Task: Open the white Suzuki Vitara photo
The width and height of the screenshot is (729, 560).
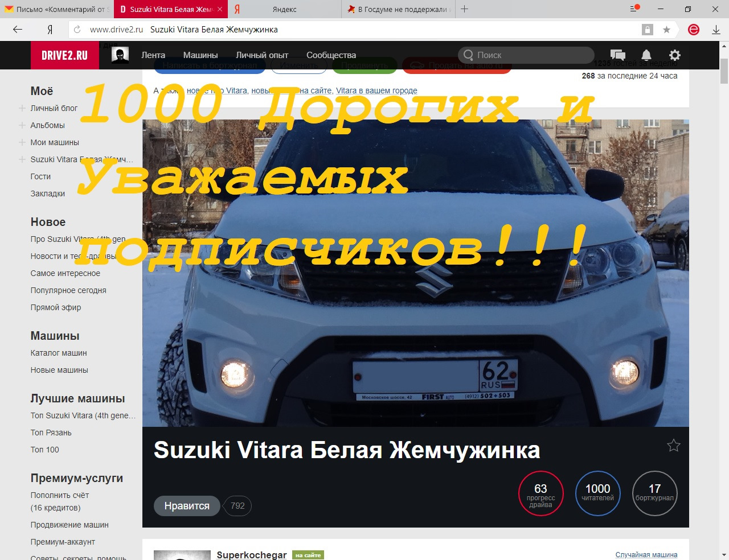Action: 416,273
